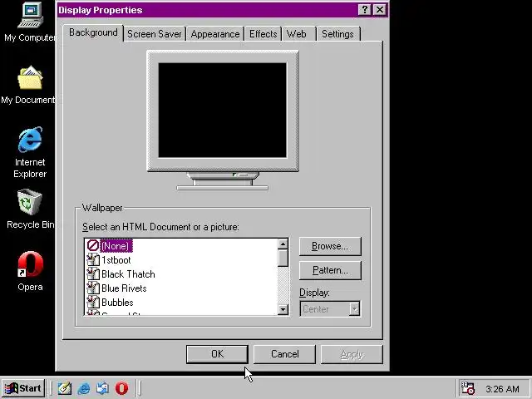Launch Opera from the Quick Launch bar
Image resolution: width=532 pixels, height=399 pixels.
(122, 388)
